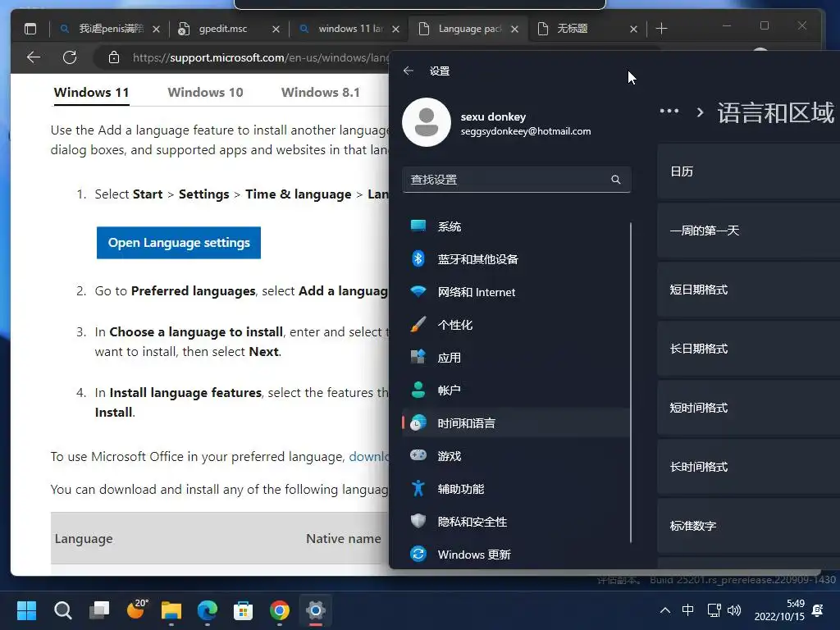
Task: Switch to the Windows 11 tab
Action: click(x=92, y=93)
